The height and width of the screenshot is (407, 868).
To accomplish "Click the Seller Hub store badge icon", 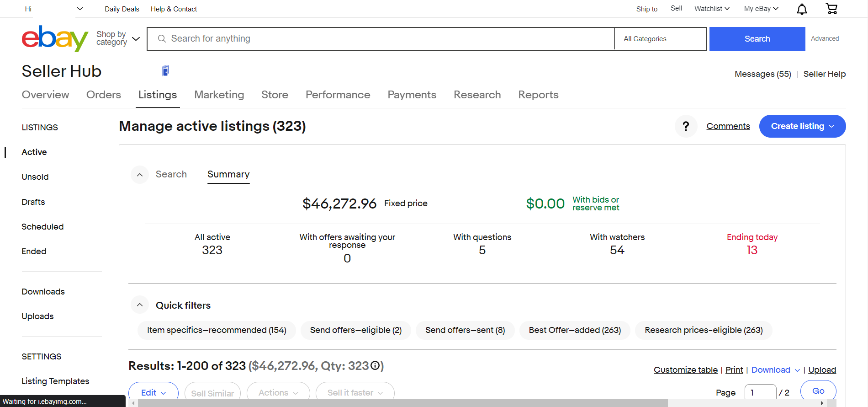I will pyautogui.click(x=165, y=70).
